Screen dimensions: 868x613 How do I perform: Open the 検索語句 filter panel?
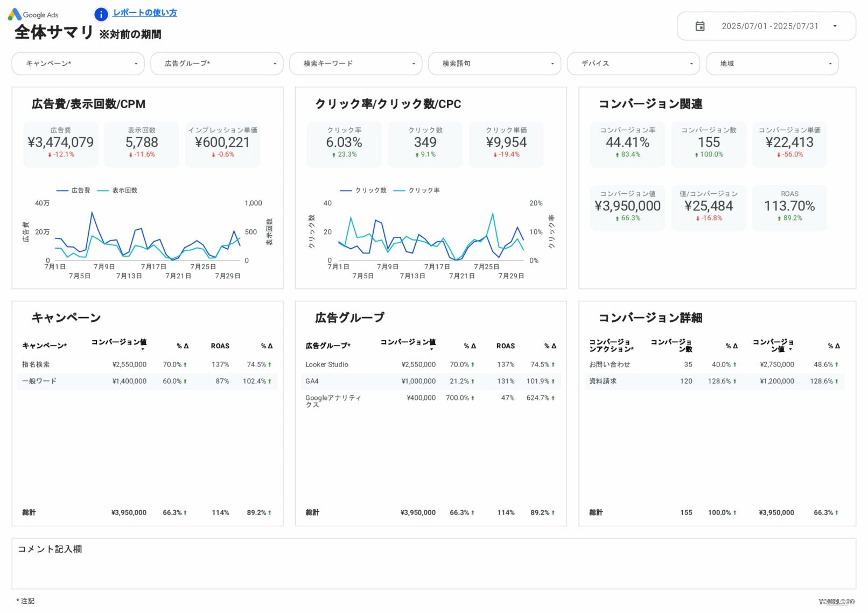(x=494, y=64)
